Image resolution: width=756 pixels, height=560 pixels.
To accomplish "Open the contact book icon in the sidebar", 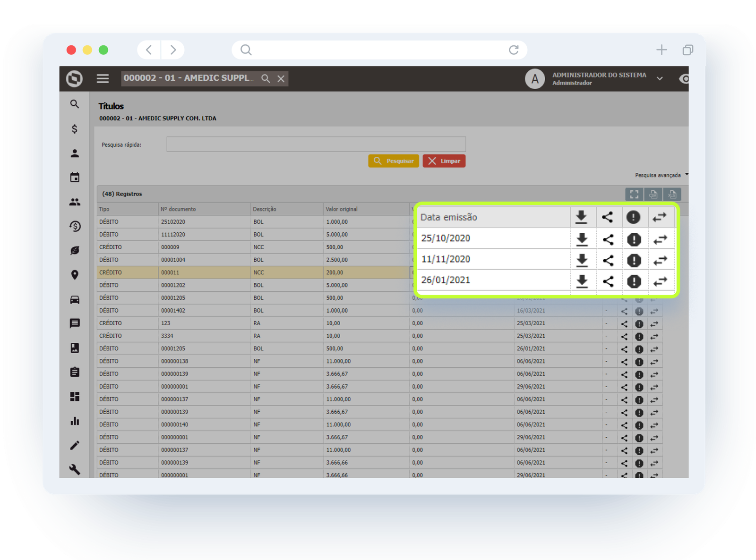I will (75, 348).
